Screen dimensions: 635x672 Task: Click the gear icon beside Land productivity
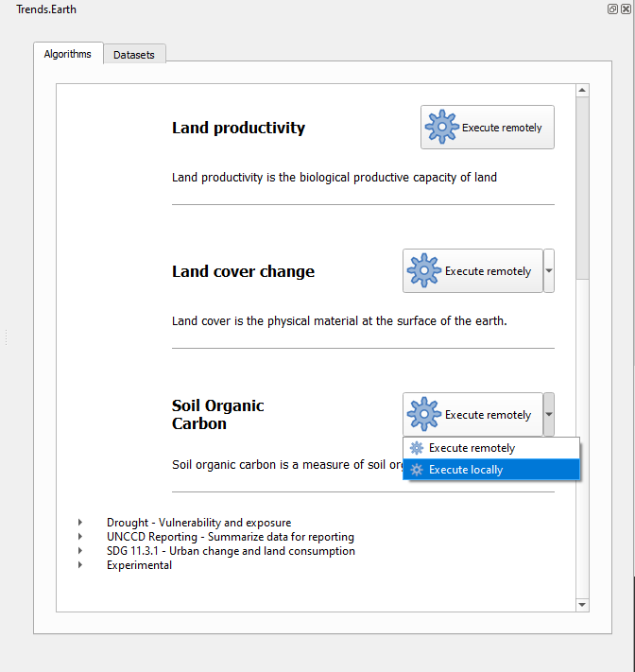441,127
